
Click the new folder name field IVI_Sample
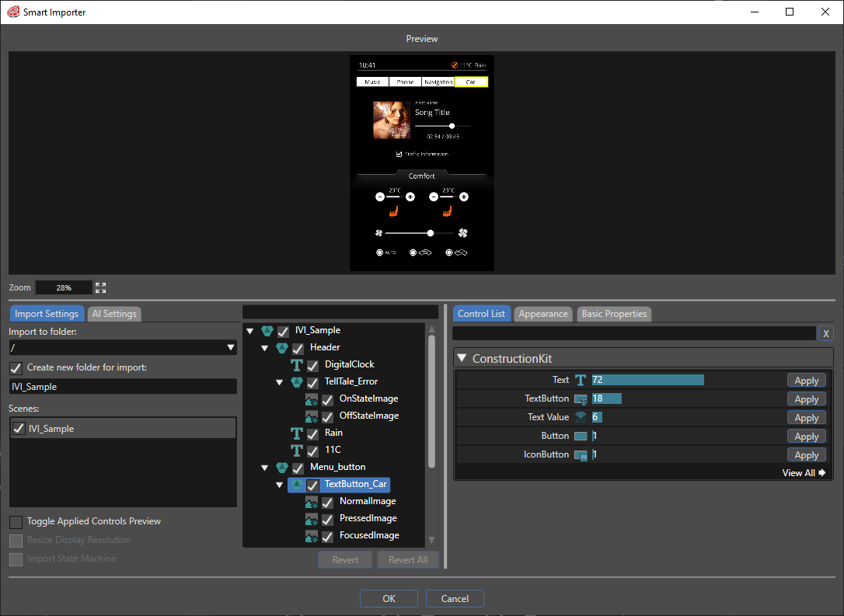[124, 387]
